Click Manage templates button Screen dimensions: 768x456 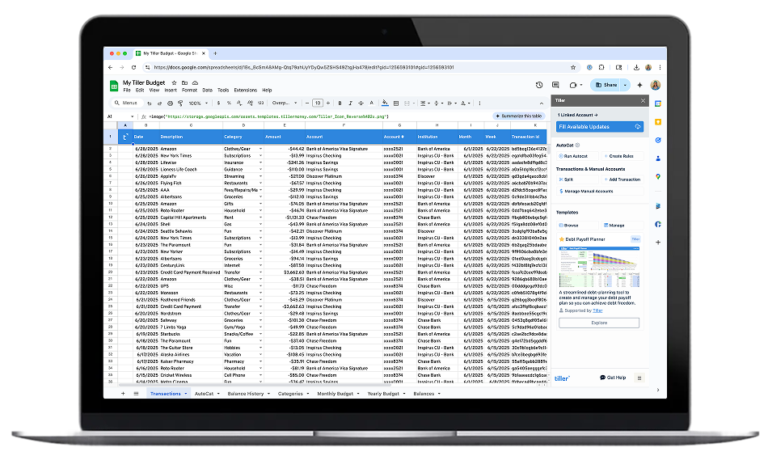622,225
